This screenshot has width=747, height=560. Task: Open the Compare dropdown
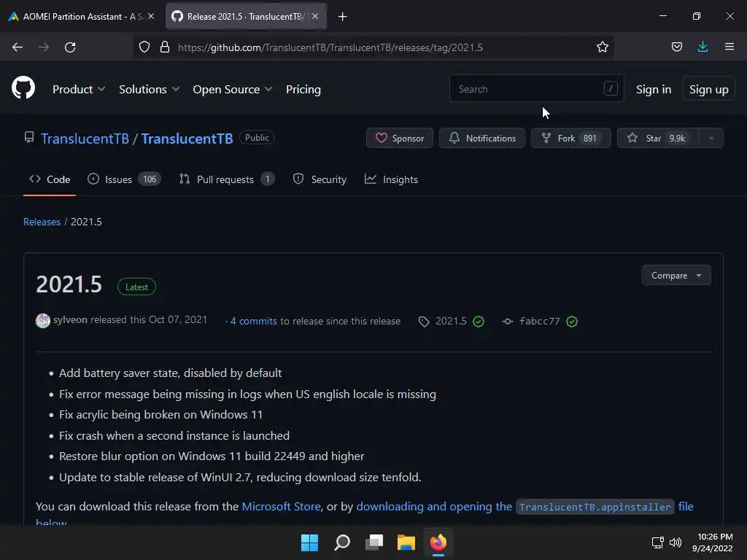(x=676, y=275)
